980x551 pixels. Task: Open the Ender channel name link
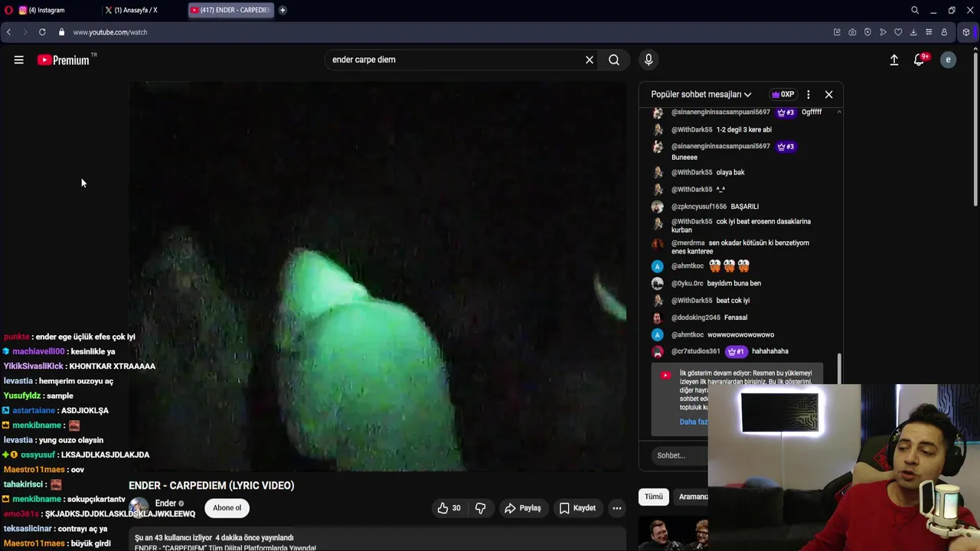pyautogui.click(x=165, y=504)
